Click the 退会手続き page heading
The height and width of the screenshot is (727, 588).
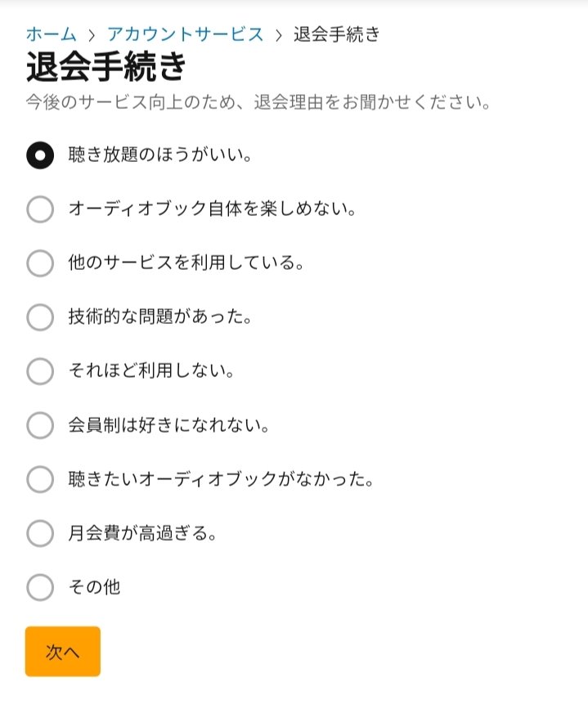click(106, 67)
